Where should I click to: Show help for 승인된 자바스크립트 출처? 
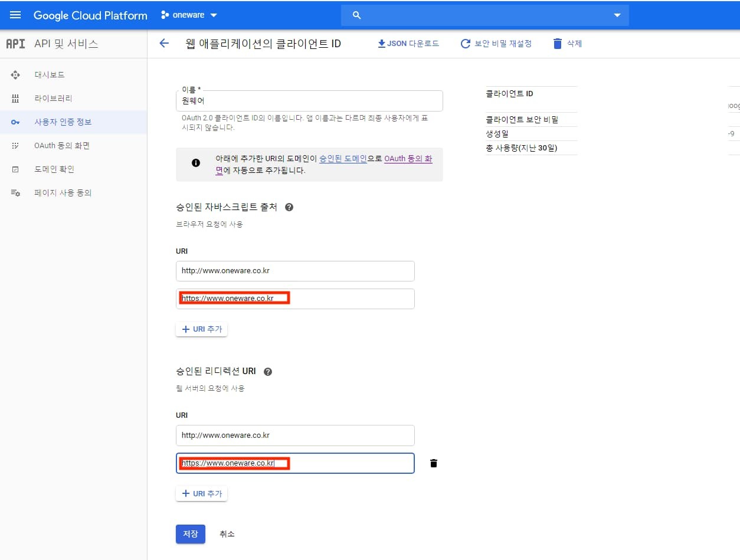click(x=289, y=207)
